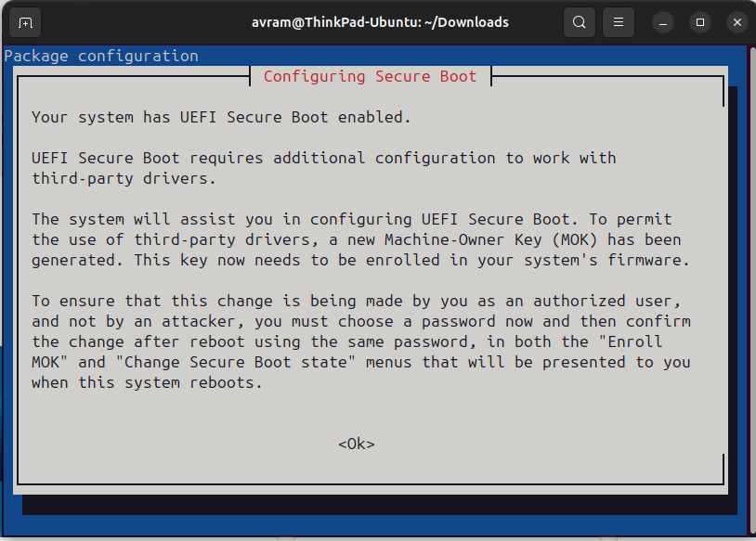Open the terminal search tool
This screenshot has width=756, height=541.
pos(579,22)
